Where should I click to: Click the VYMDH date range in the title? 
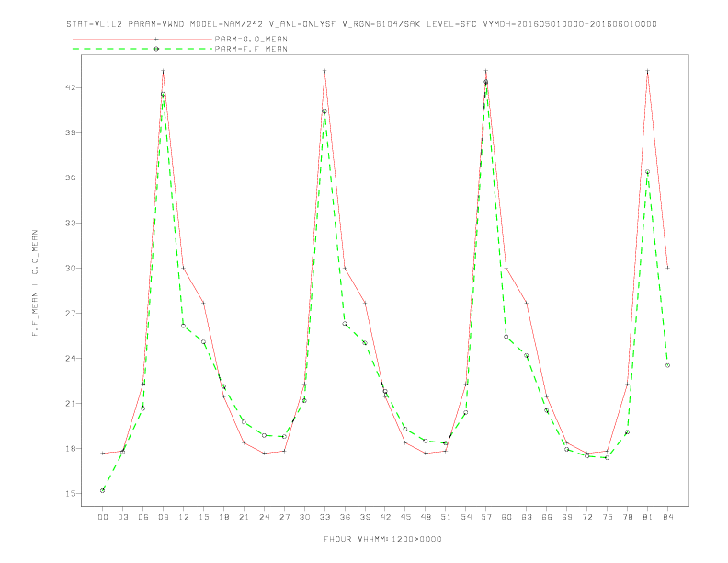coord(570,24)
